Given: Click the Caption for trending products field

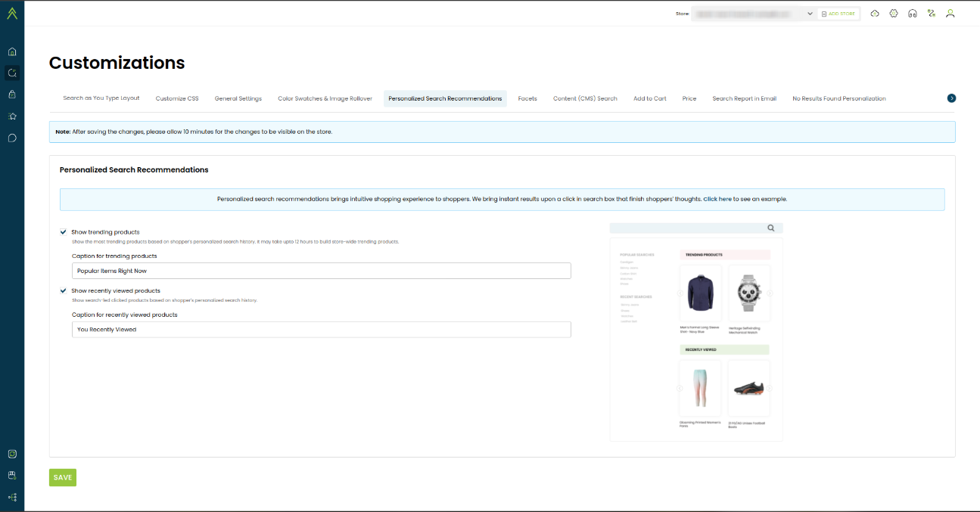Looking at the screenshot, I should coord(321,271).
